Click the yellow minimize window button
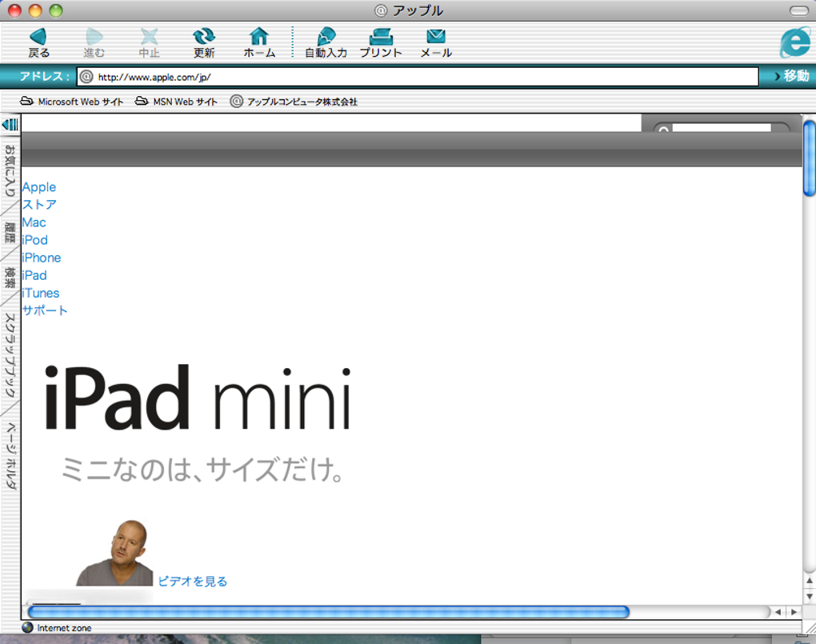Viewport: 816px width, 644px height. point(35,10)
